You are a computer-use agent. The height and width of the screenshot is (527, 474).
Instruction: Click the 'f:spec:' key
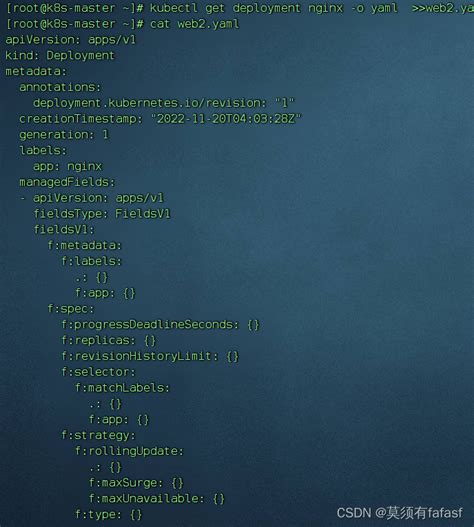[71, 309]
